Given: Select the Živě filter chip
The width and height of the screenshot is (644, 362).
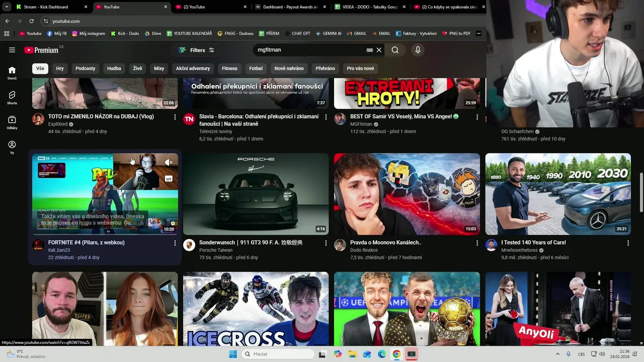Looking at the screenshot, I should 137,68.
